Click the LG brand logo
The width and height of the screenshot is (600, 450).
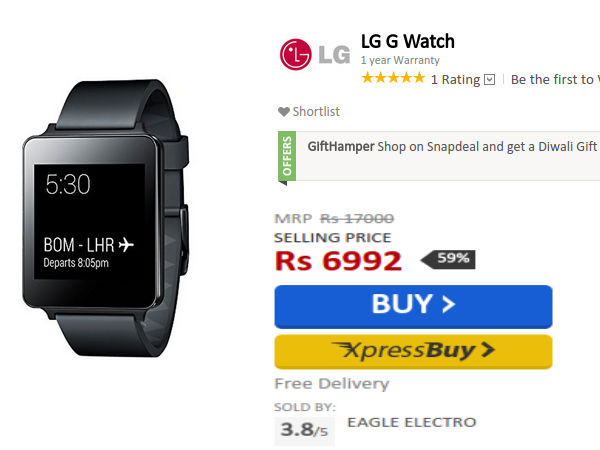(x=315, y=54)
